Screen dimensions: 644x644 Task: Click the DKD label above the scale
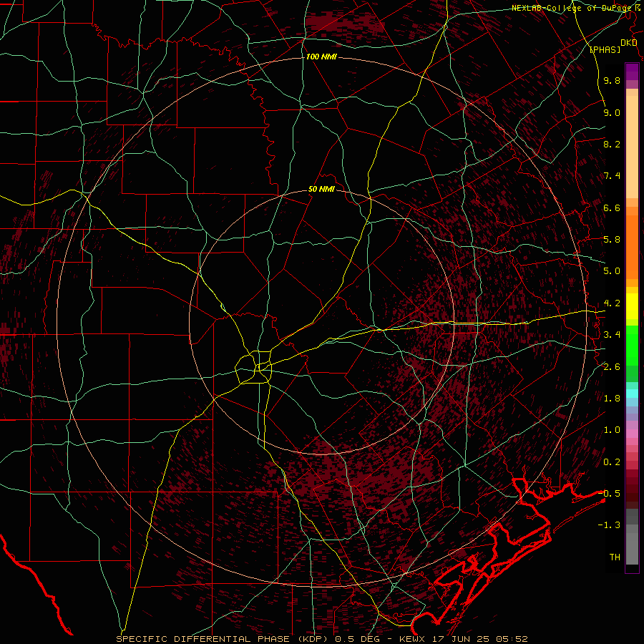(629, 43)
